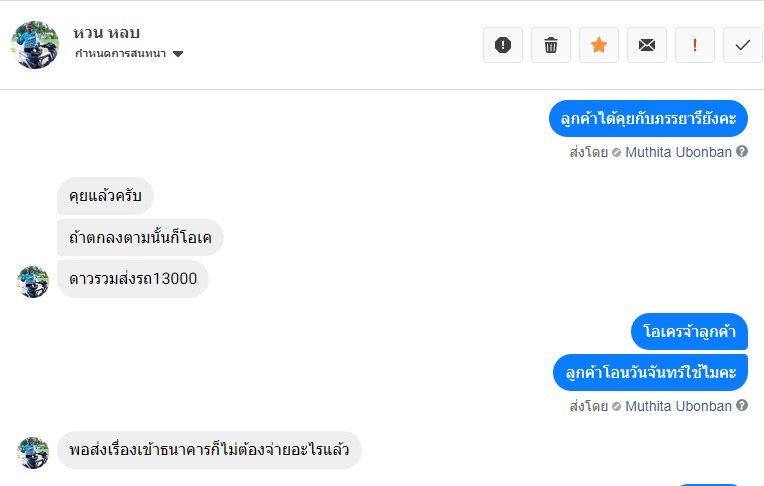Open first Muthita Ubonban sender link
The image size is (764, 486).
(678, 152)
